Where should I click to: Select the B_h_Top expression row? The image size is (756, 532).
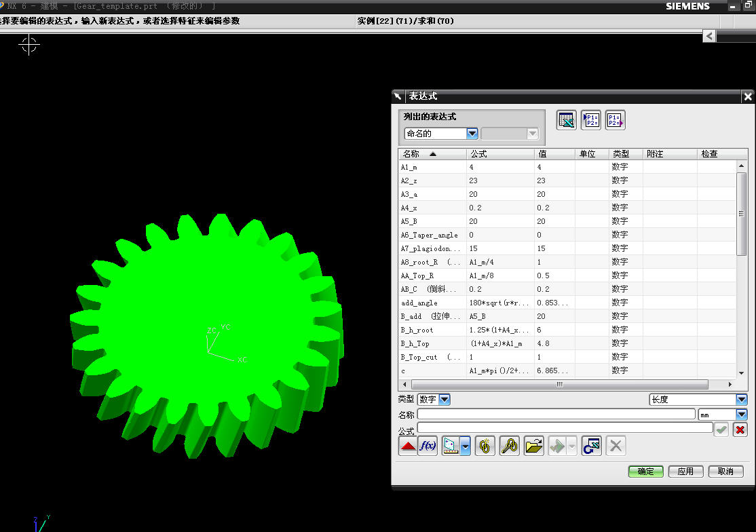567,343
